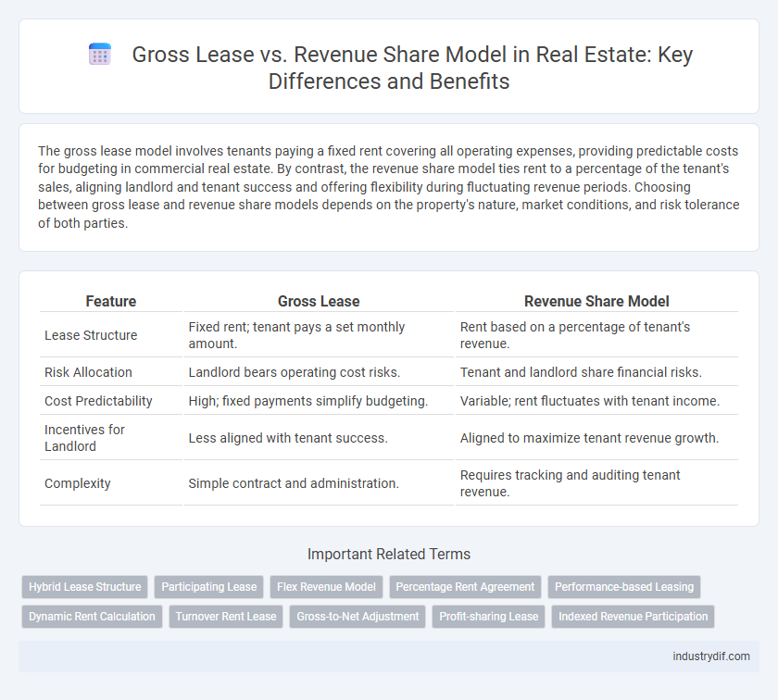Click the 'Important Related Terms' heading

click(389, 554)
